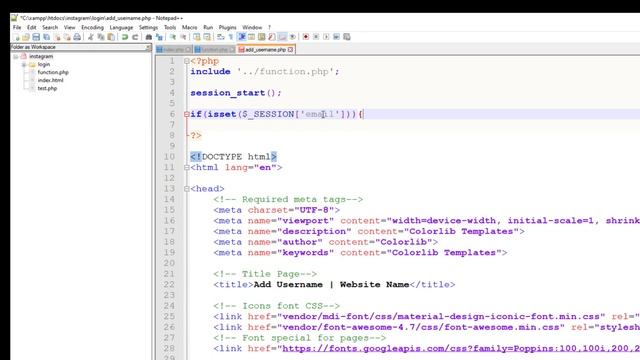The height and width of the screenshot is (360, 640).
Task: Click the Zoom Out toolbar icon
Action: click(x=183, y=37)
